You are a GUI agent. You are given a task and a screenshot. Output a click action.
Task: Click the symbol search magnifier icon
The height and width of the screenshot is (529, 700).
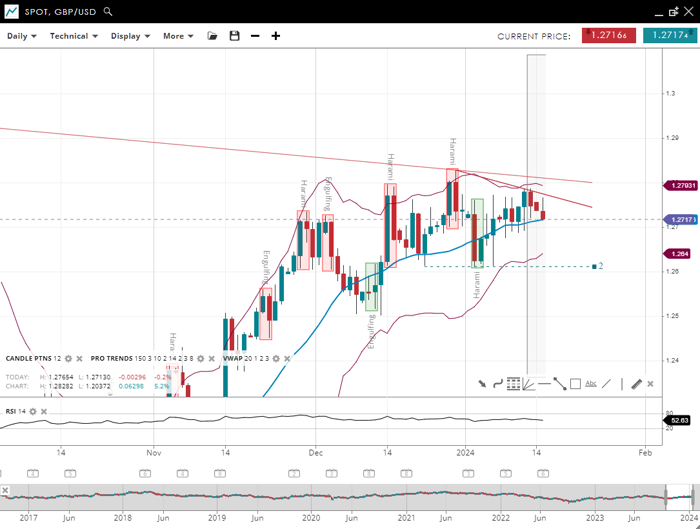coord(108,12)
